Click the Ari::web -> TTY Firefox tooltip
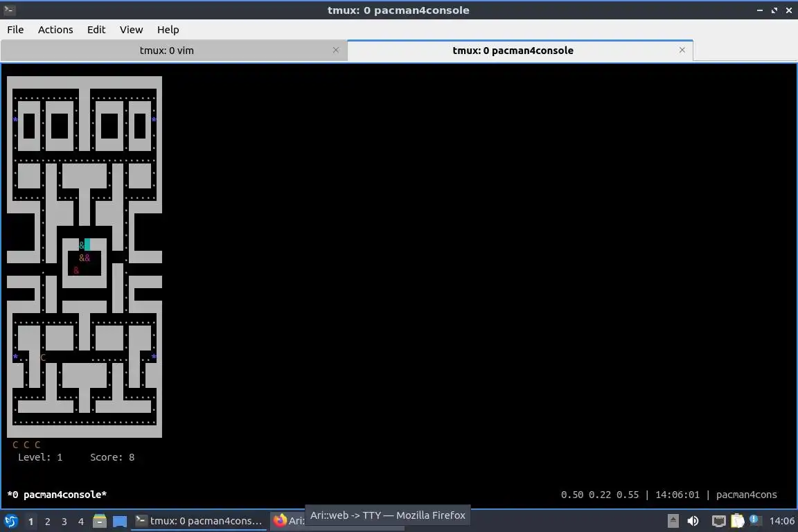Image resolution: width=798 pixels, height=532 pixels. click(388, 515)
